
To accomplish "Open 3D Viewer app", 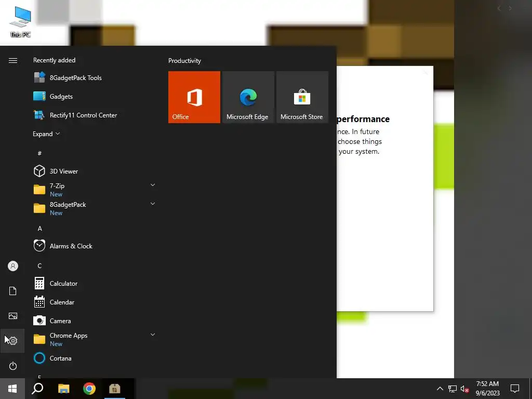I will pyautogui.click(x=94, y=171).
